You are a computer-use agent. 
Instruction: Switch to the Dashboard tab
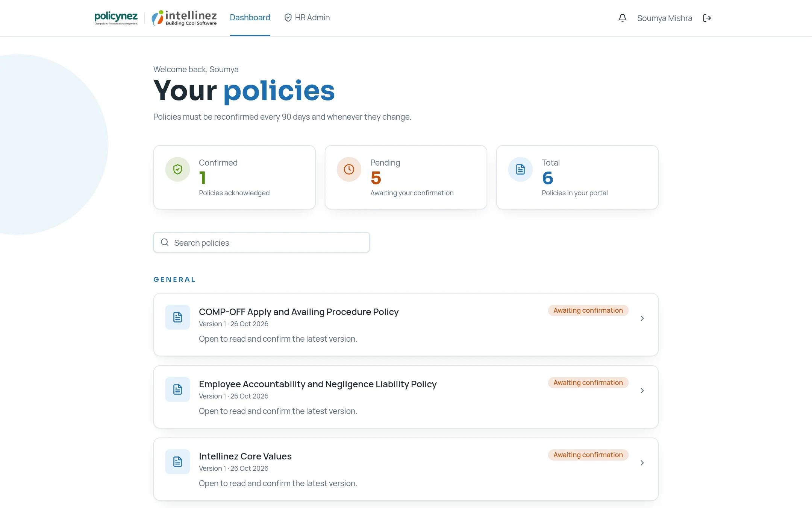250,18
